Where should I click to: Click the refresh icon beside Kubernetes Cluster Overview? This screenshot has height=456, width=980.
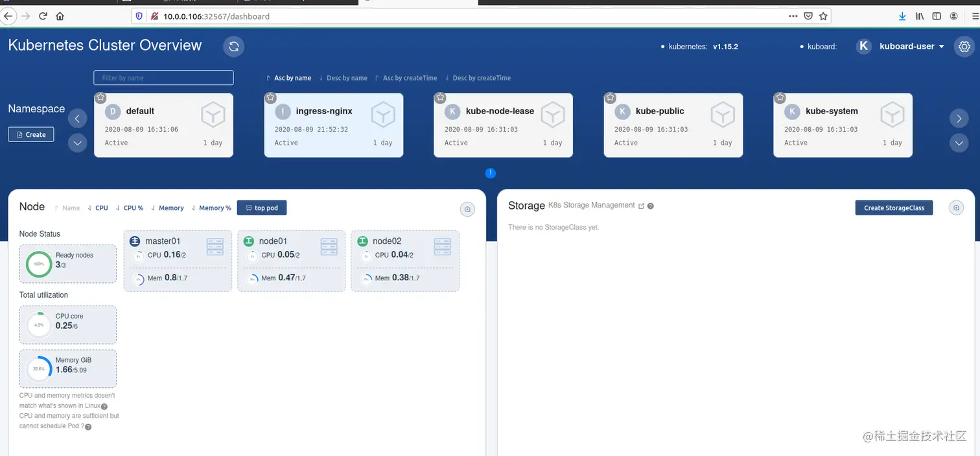[x=234, y=46]
